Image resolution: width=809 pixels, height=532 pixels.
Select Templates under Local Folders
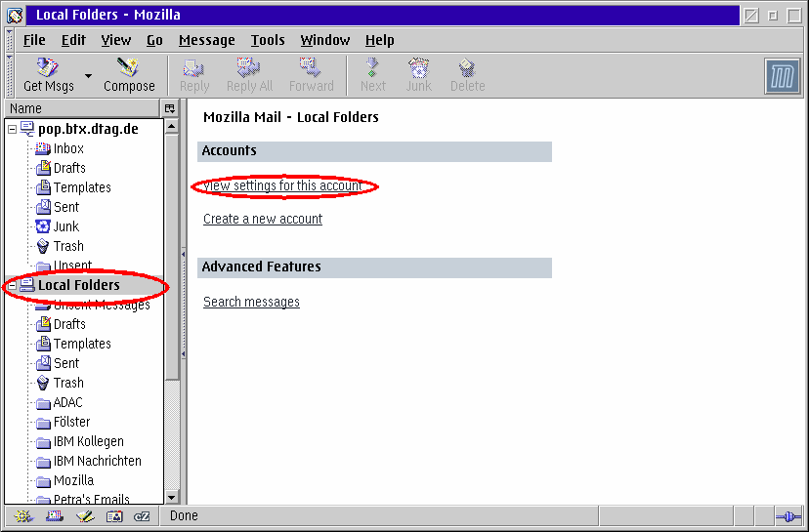pyautogui.click(x=82, y=344)
